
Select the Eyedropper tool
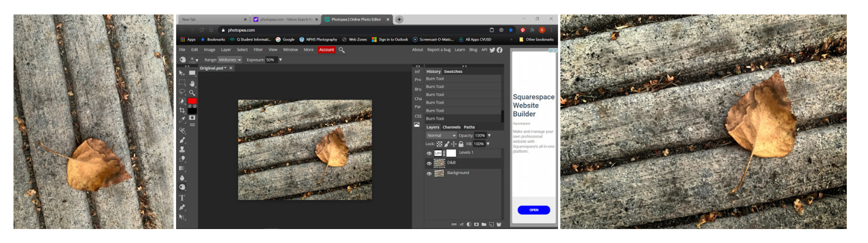click(182, 120)
